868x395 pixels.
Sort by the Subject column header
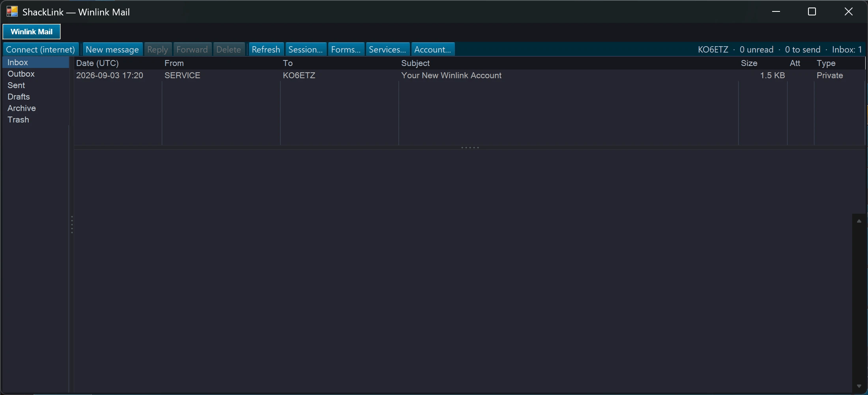568,63
